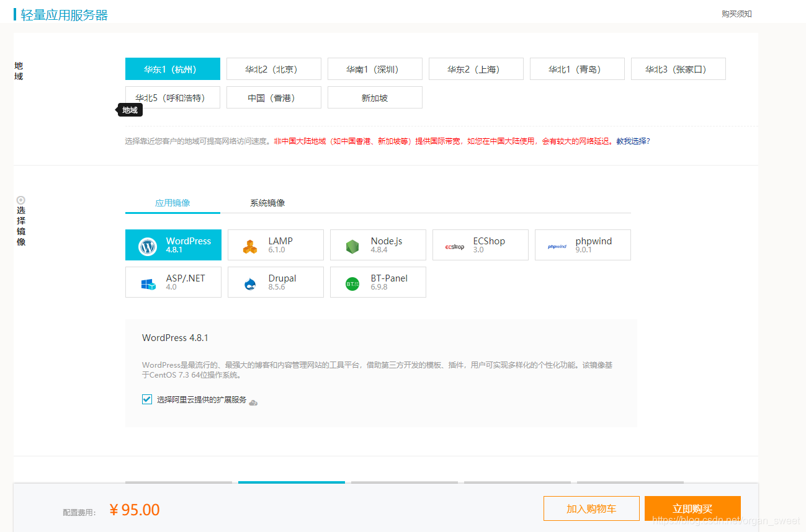
Task: Select the BT-Panel 6.9.8 image
Action: coord(377,282)
